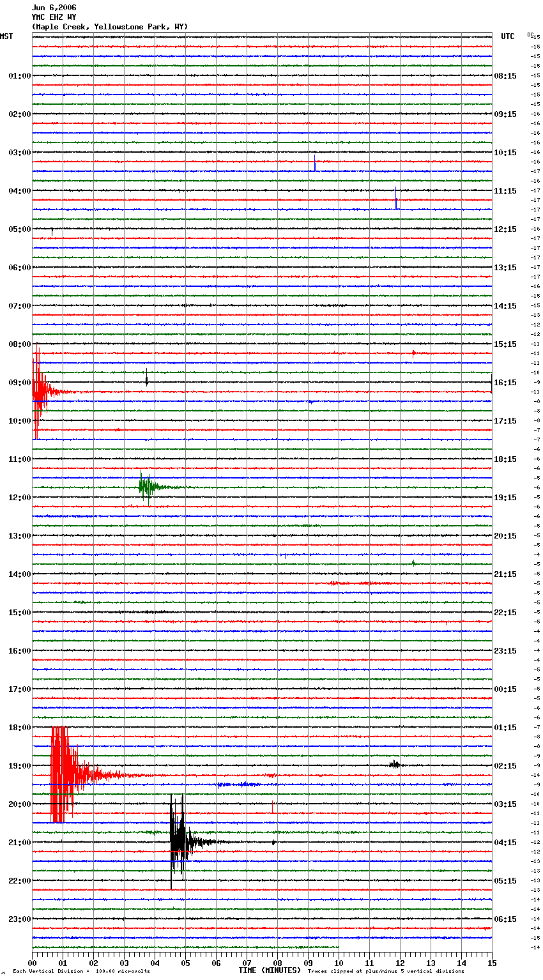Click the "04:15" UTC time label
543x980 pixels.
(x=505, y=843)
